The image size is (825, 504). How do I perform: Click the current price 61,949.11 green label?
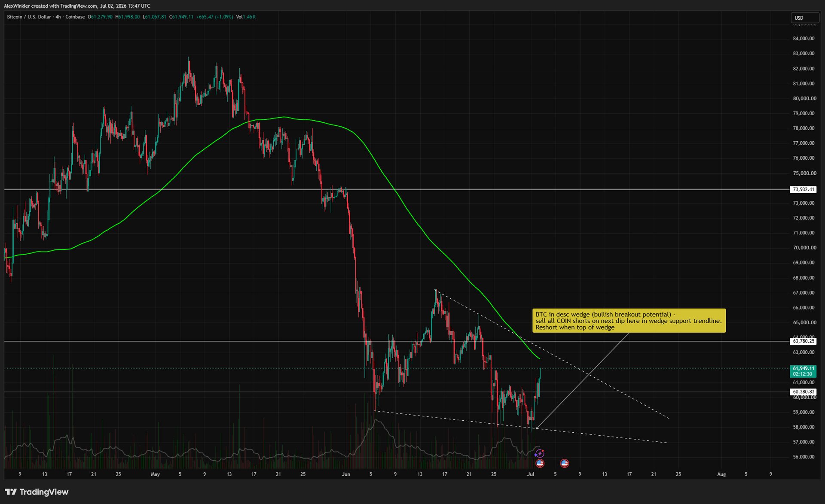coord(803,371)
